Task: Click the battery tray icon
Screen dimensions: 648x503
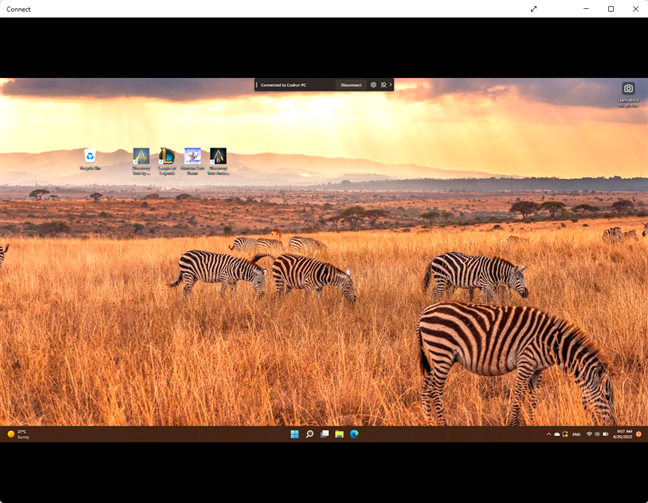Action: [x=605, y=434]
